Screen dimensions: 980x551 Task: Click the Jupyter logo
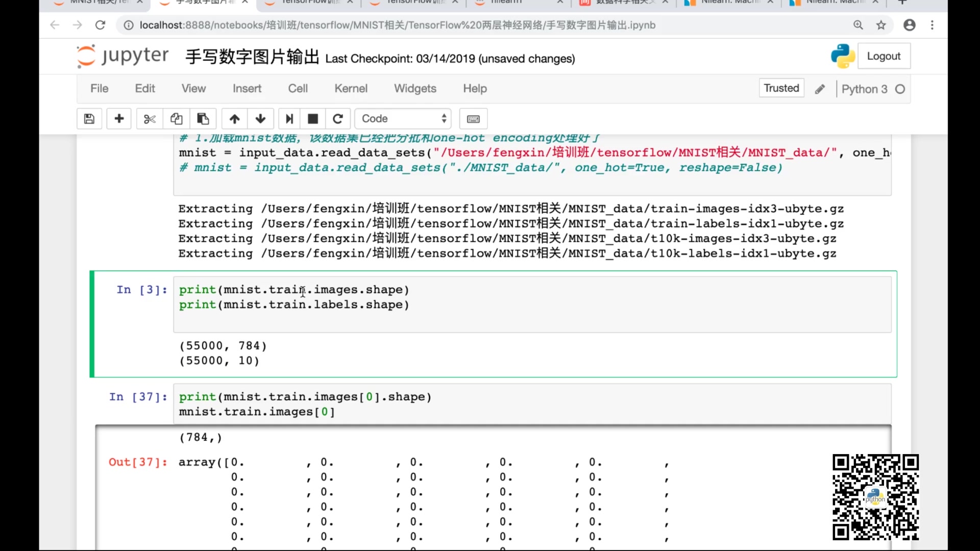122,56
